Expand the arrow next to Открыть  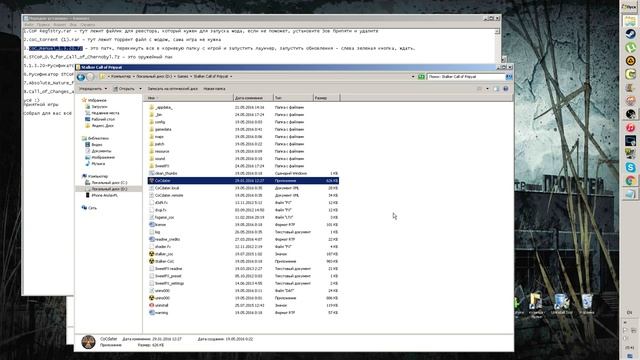click(x=140, y=89)
